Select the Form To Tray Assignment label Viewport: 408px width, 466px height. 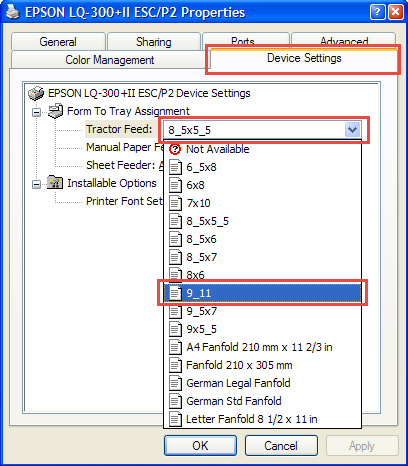[x=128, y=111]
